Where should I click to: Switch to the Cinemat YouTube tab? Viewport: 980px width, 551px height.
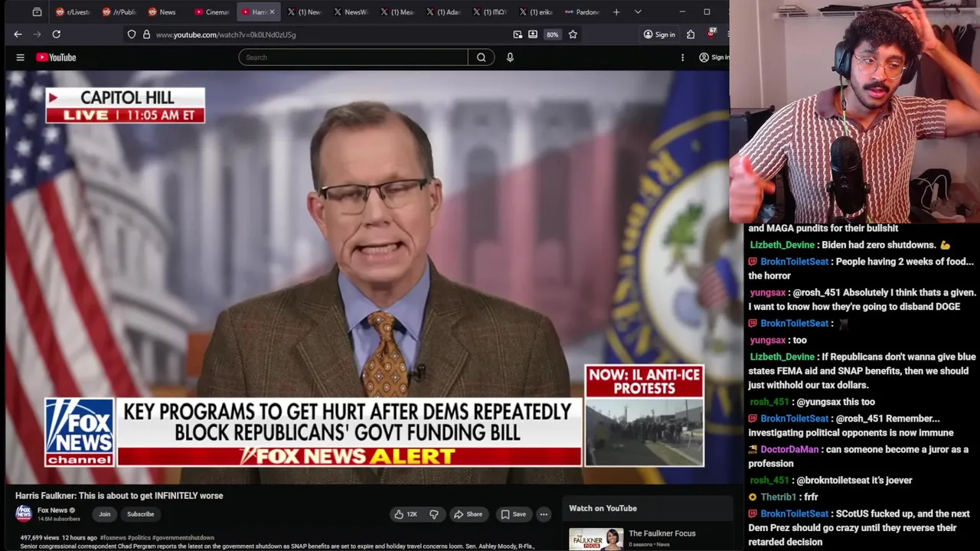click(211, 12)
